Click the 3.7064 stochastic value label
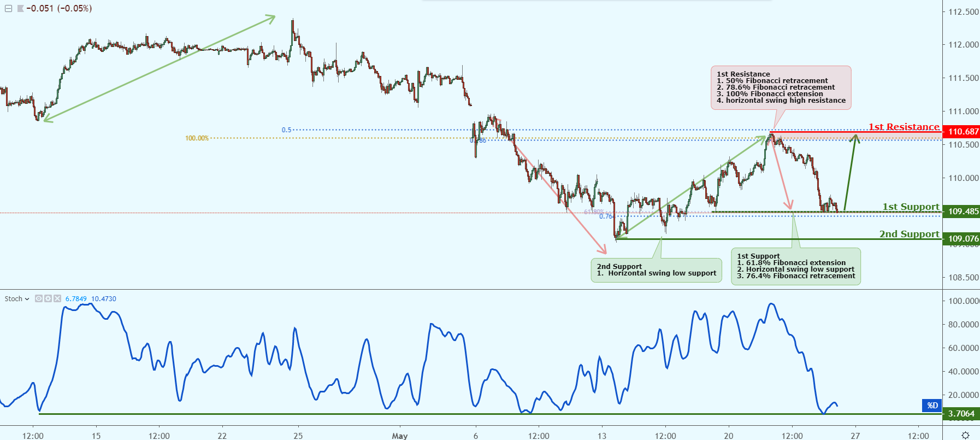 click(961, 414)
